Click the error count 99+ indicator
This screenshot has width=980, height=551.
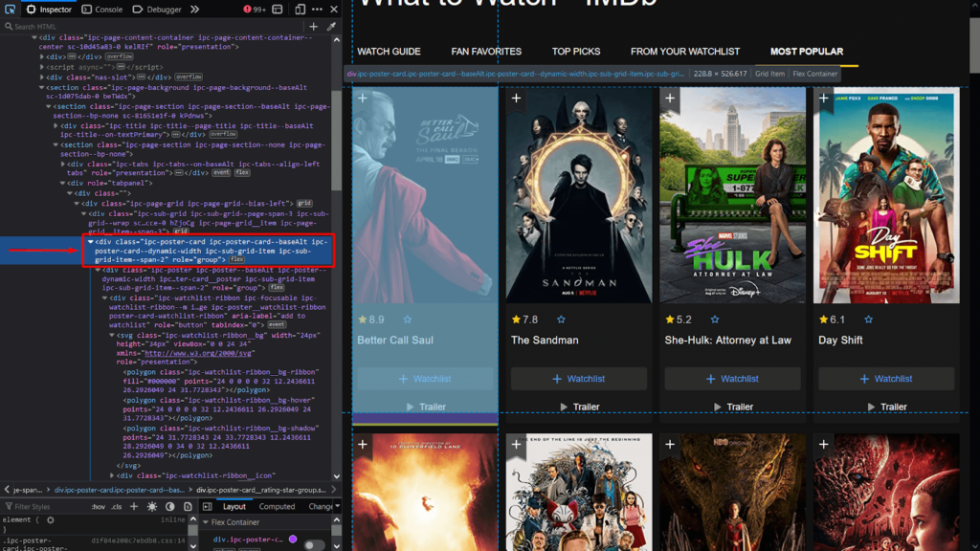[x=254, y=9]
